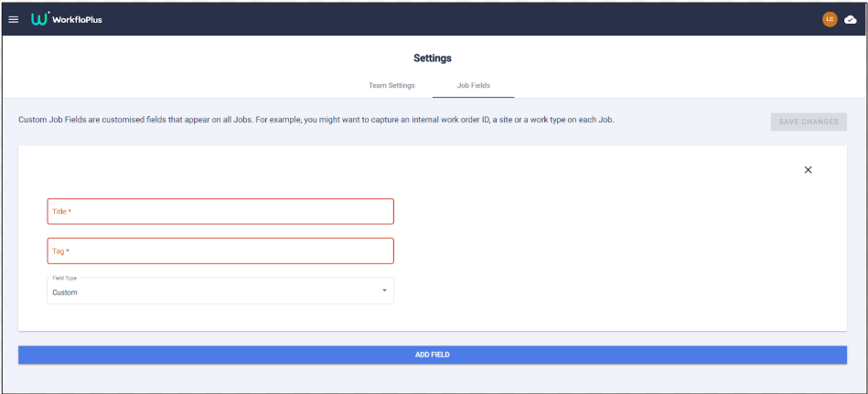Focus the Tag required input field
The width and height of the screenshot is (868, 394).
click(x=220, y=250)
